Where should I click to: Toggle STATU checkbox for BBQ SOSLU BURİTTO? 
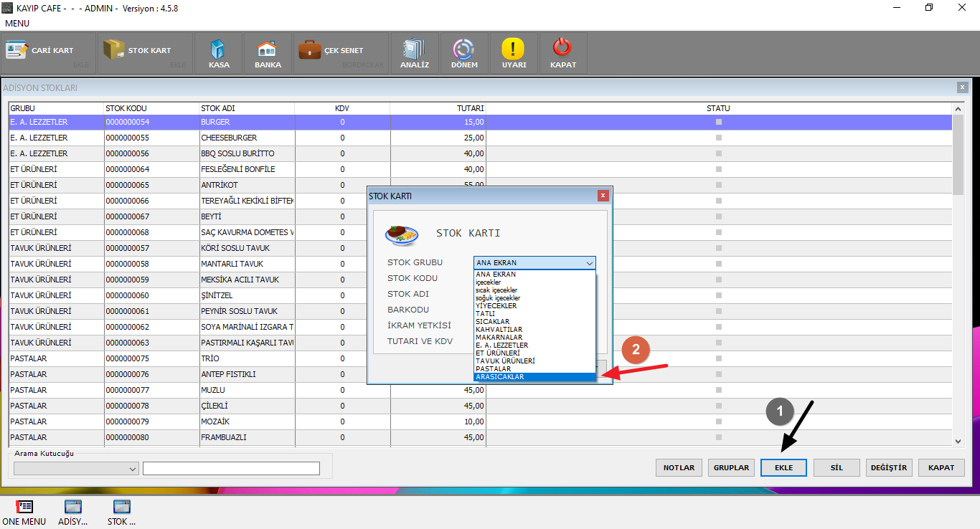pyautogui.click(x=718, y=153)
